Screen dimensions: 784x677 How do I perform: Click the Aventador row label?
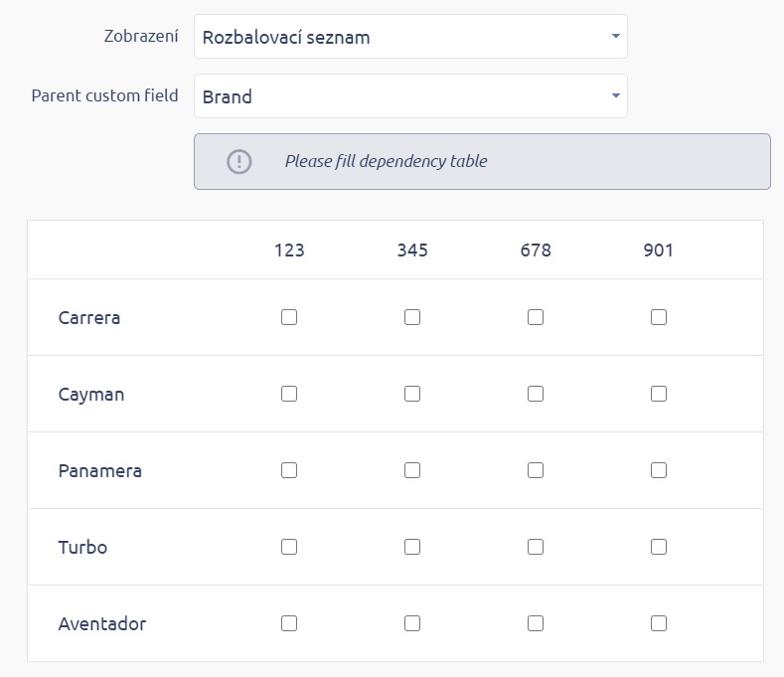coord(102,624)
